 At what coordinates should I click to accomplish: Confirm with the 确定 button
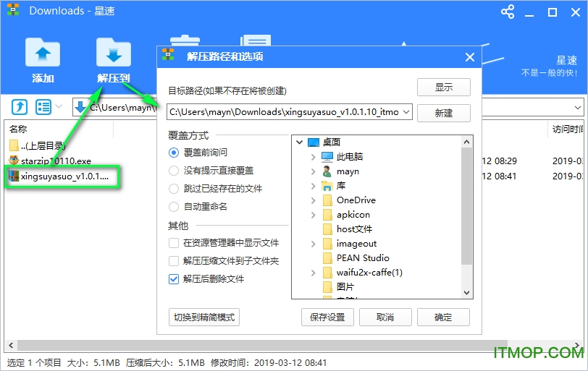443,317
